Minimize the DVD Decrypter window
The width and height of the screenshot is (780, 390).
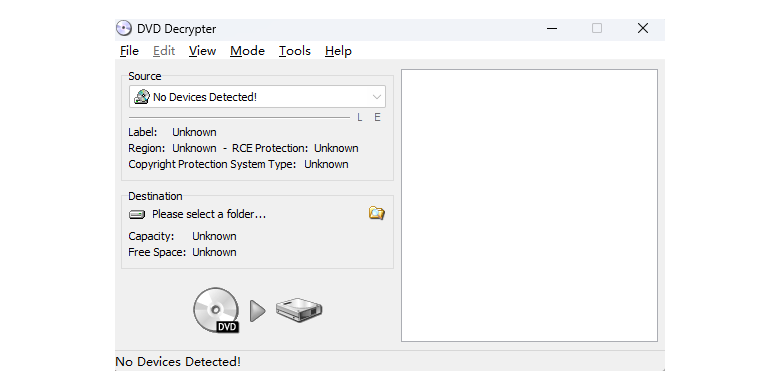pyautogui.click(x=551, y=28)
